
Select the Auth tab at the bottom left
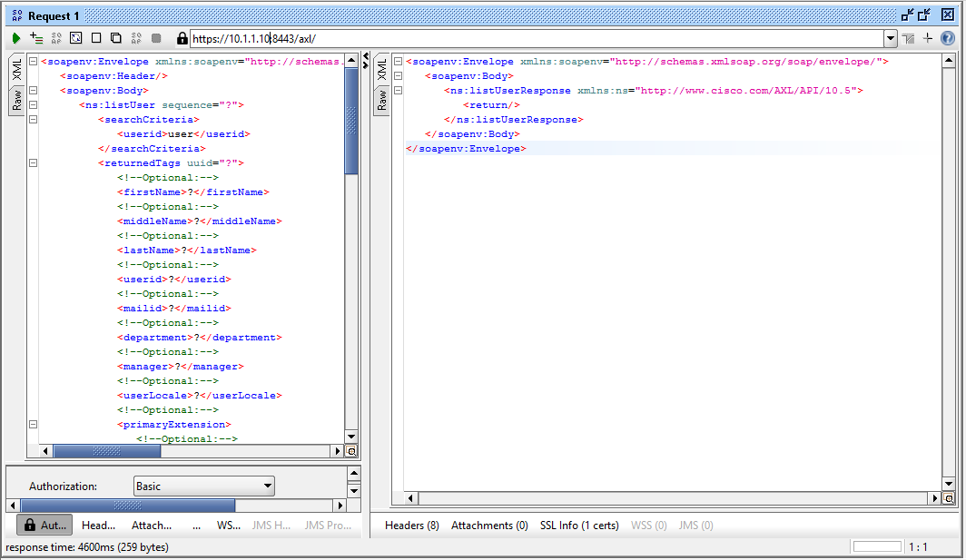click(x=44, y=525)
